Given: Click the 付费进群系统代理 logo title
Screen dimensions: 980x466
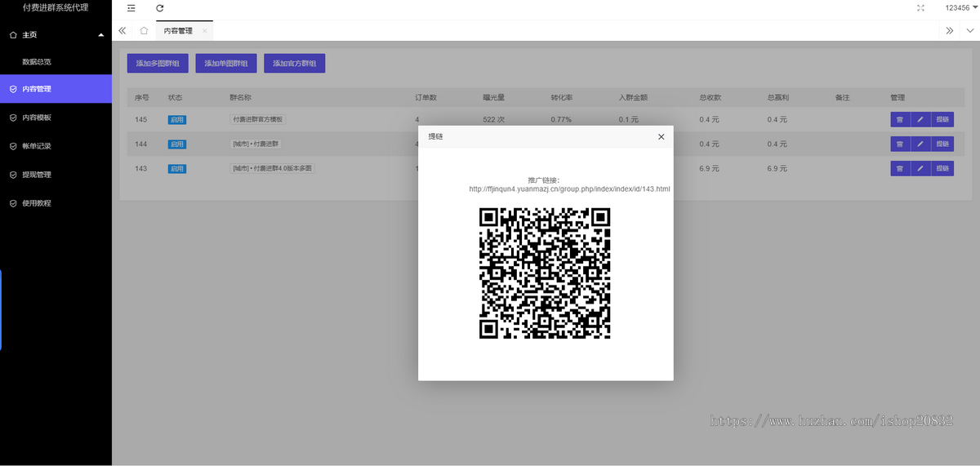Looking at the screenshot, I should coord(56,7).
